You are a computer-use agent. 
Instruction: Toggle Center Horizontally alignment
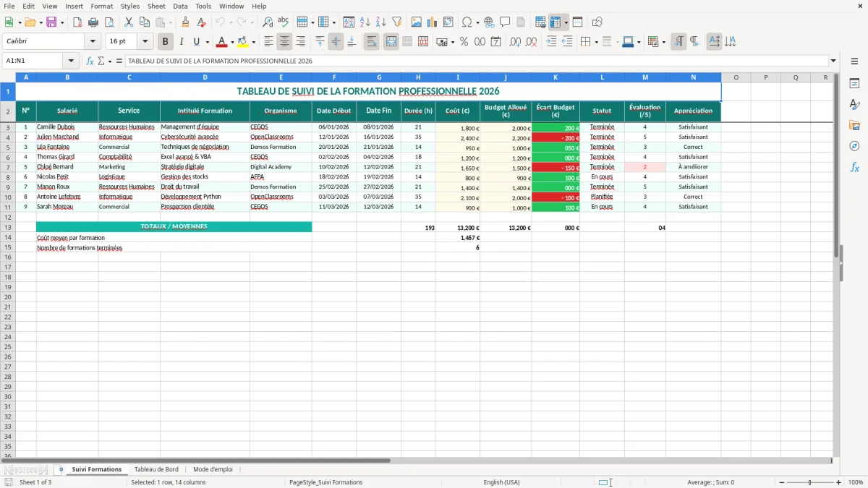coord(285,42)
